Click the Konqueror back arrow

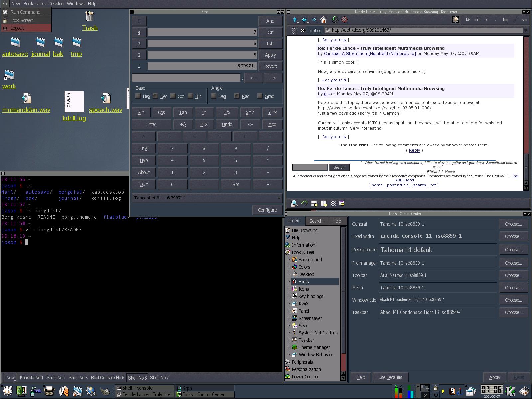coord(305,20)
